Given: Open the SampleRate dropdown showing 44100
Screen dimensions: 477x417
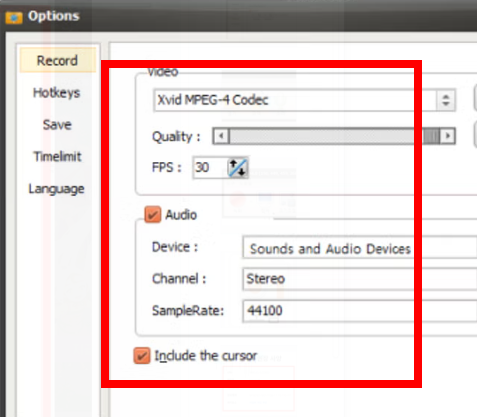Looking at the screenshot, I should coord(360,311).
